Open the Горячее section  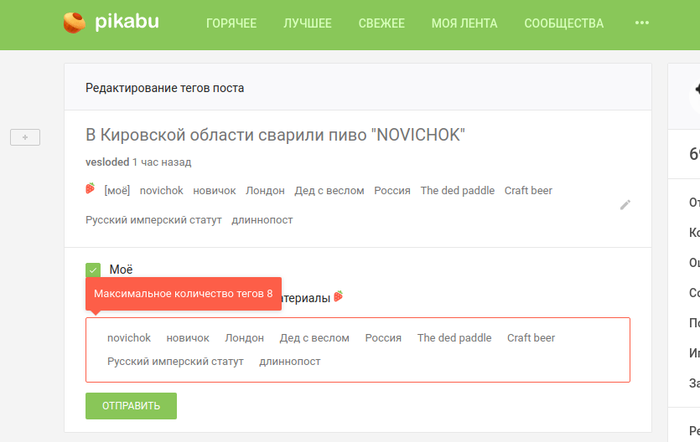231,23
